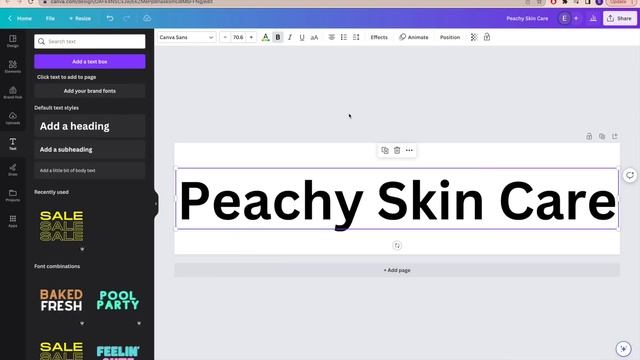Open the Projects sidebar panel
640x360 pixels.
(x=13, y=195)
